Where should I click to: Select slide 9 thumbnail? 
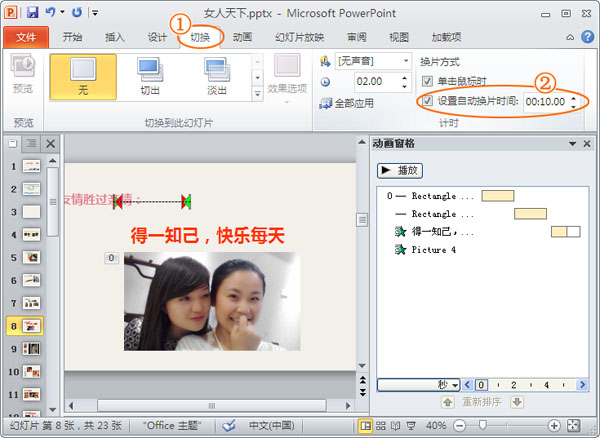tap(31, 348)
